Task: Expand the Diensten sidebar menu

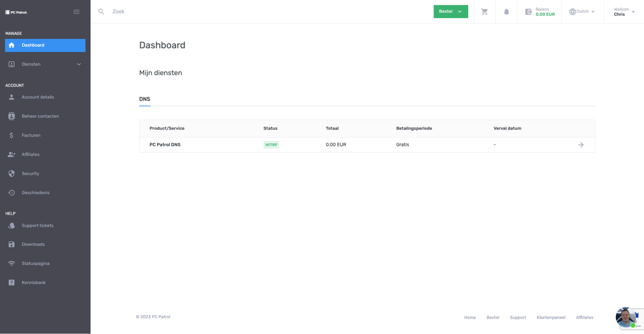Action: click(45, 64)
